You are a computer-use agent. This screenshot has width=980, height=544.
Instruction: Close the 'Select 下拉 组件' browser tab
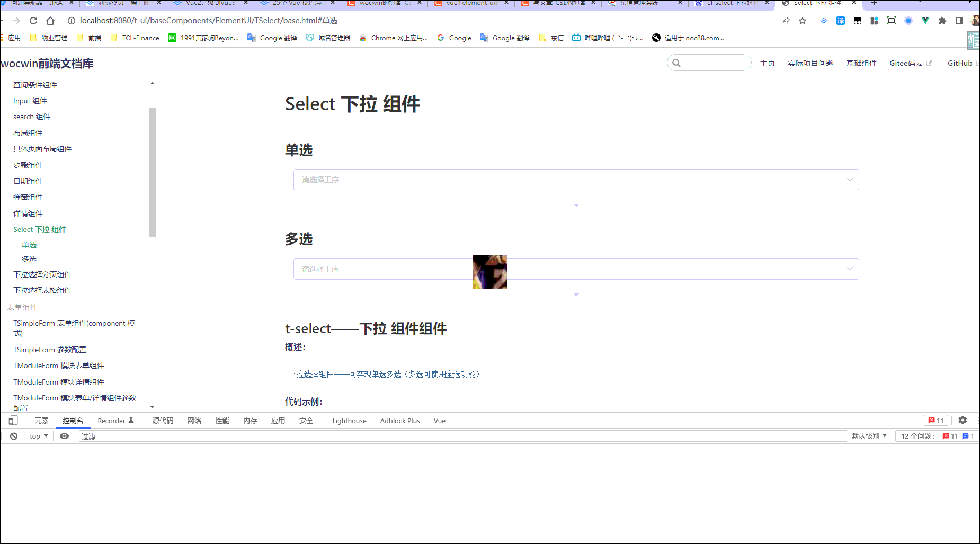[854, 3]
